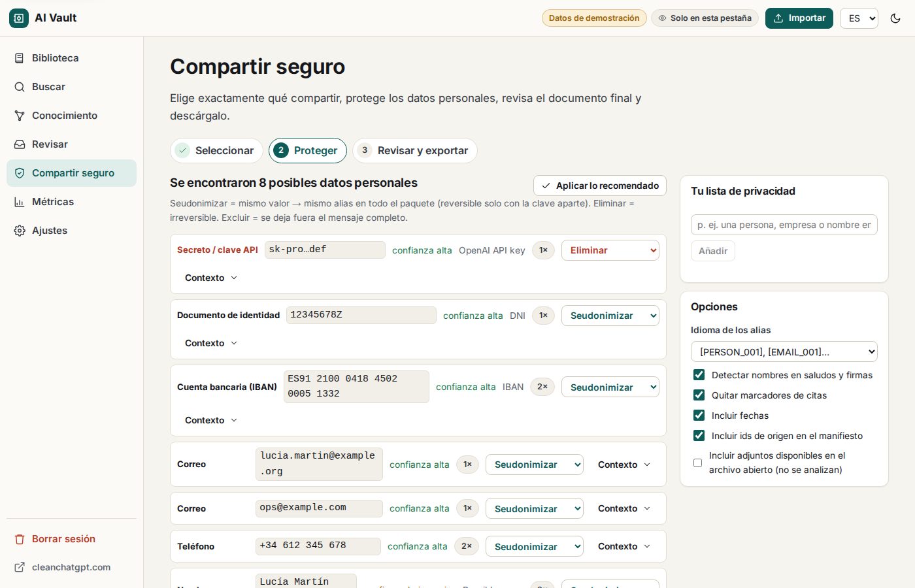Click the Revisar inbox icon
The image size is (915, 588).
20,144
